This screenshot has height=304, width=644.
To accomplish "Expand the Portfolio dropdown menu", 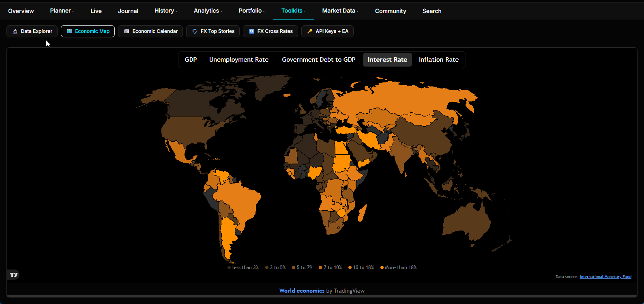I will click(251, 11).
